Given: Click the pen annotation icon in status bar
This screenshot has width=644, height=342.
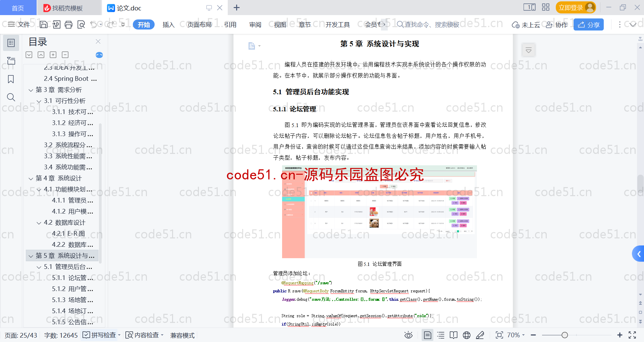Looking at the screenshot, I should (x=480, y=335).
